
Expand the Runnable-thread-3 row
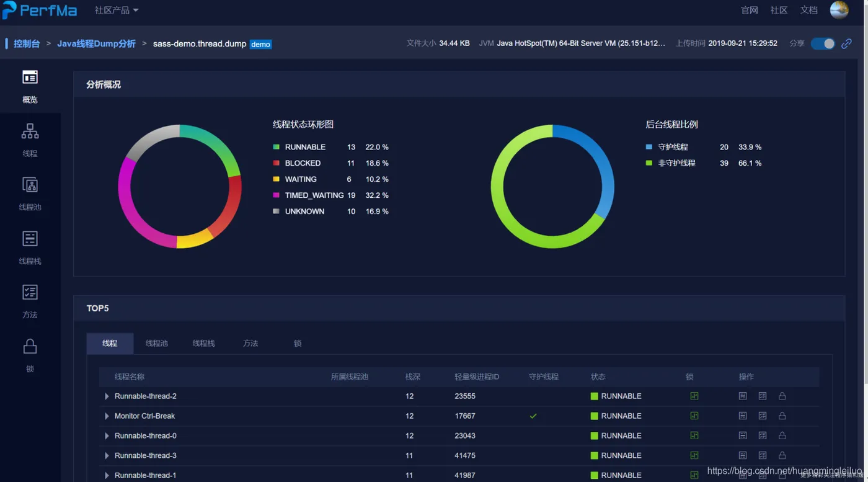pos(107,455)
